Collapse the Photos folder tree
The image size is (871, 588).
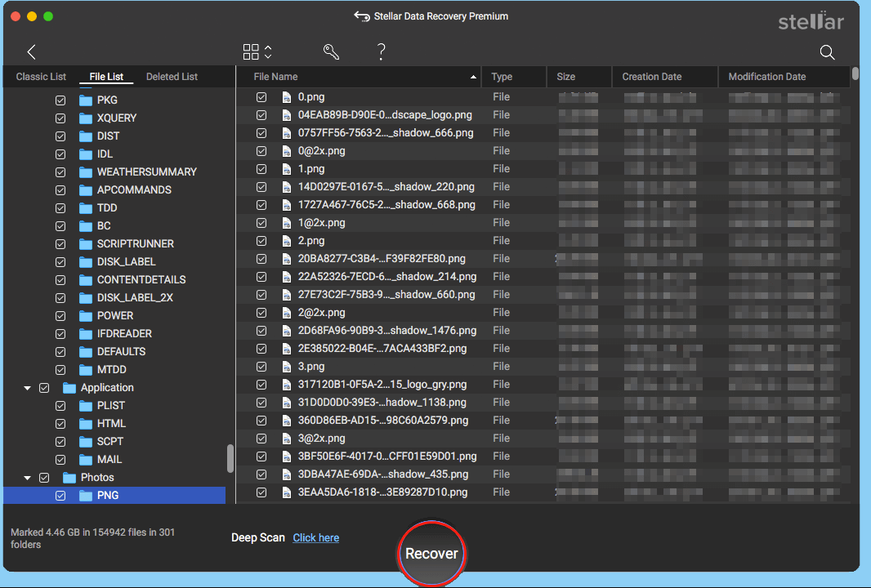point(27,477)
